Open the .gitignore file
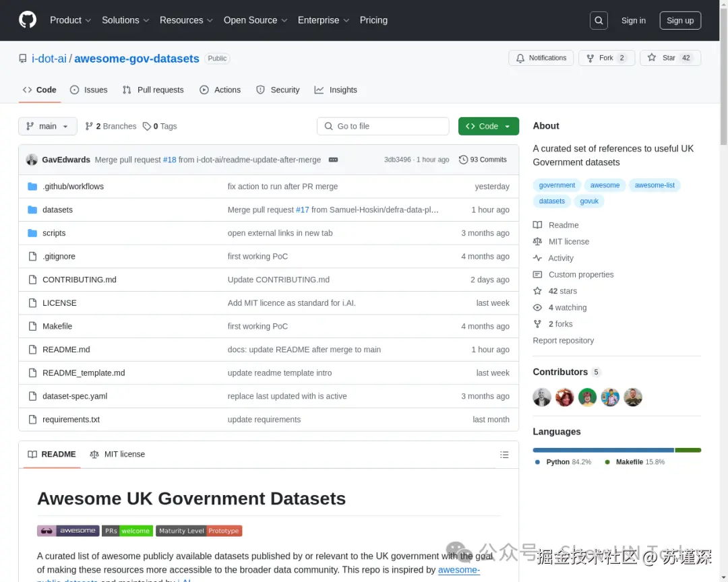Viewport: 728px width, 582px height. 59,256
